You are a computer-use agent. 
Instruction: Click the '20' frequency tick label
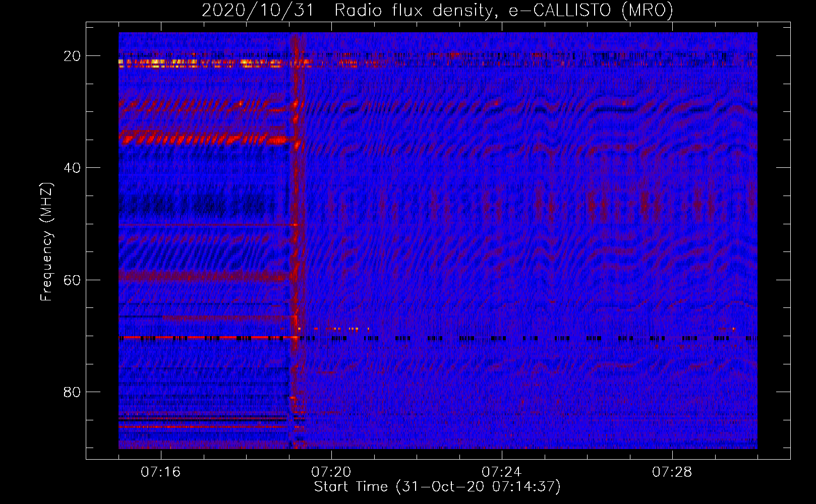click(72, 56)
